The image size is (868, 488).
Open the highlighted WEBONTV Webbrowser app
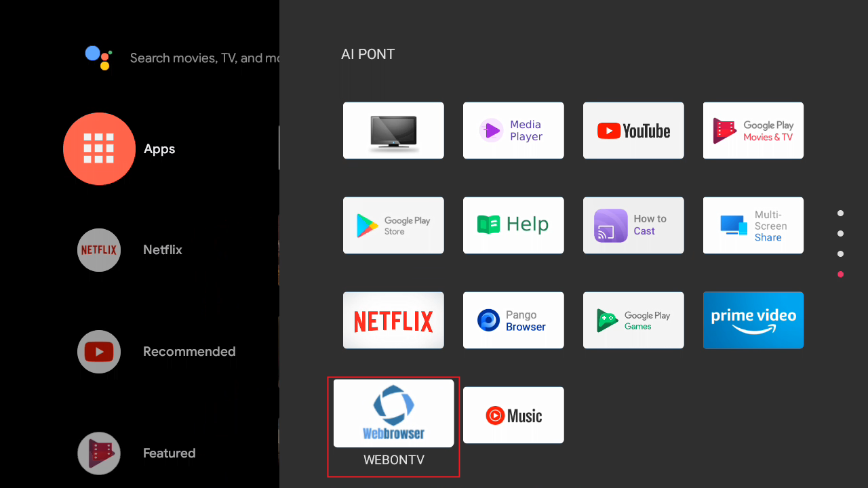click(x=393, y=414)
